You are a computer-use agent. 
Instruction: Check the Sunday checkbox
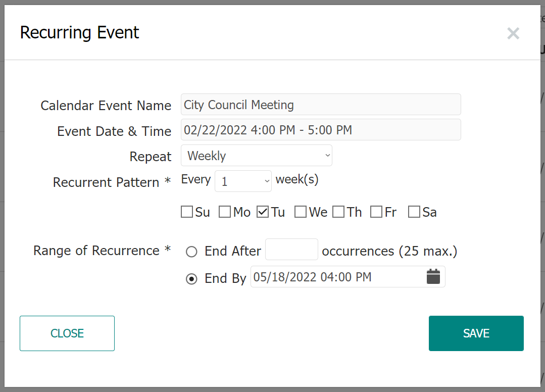pyautogui.click(x=186, y=212)
